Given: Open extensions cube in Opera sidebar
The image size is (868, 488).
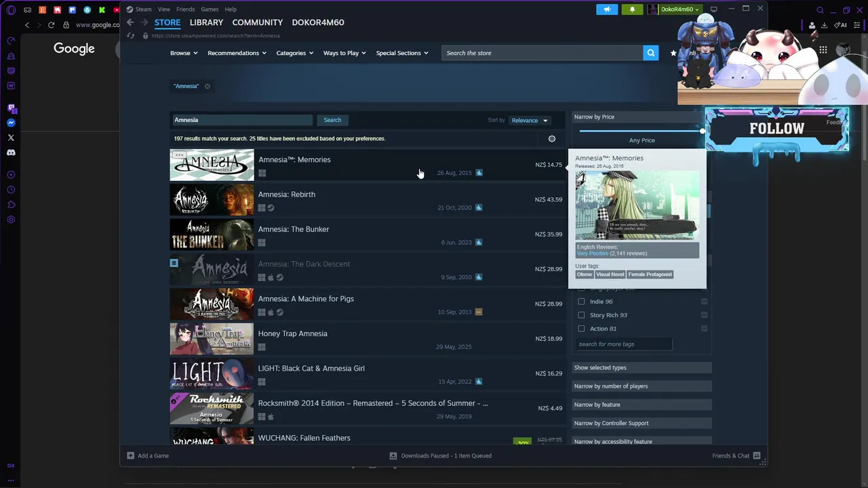Looking at the screenshot, I should pyautogui.click(x=11, y=205).
